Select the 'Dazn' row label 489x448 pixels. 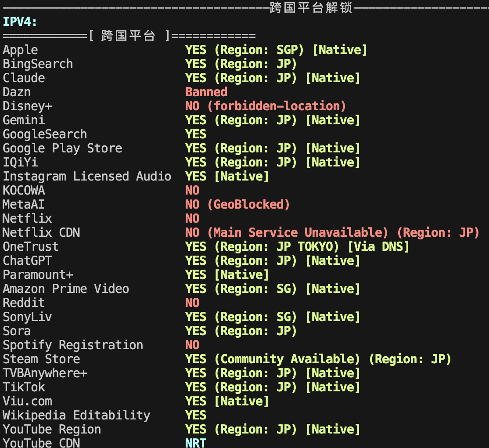(x=17, y=92)
